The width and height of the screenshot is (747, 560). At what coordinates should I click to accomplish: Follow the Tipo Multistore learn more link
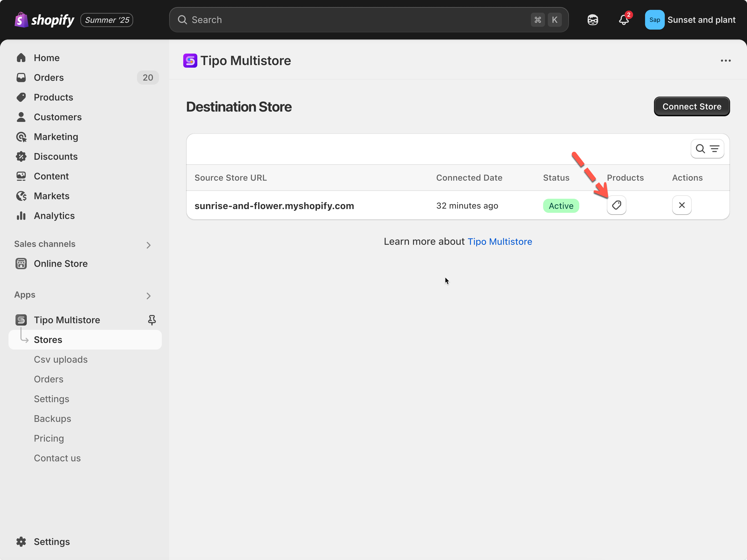(499, 241)
